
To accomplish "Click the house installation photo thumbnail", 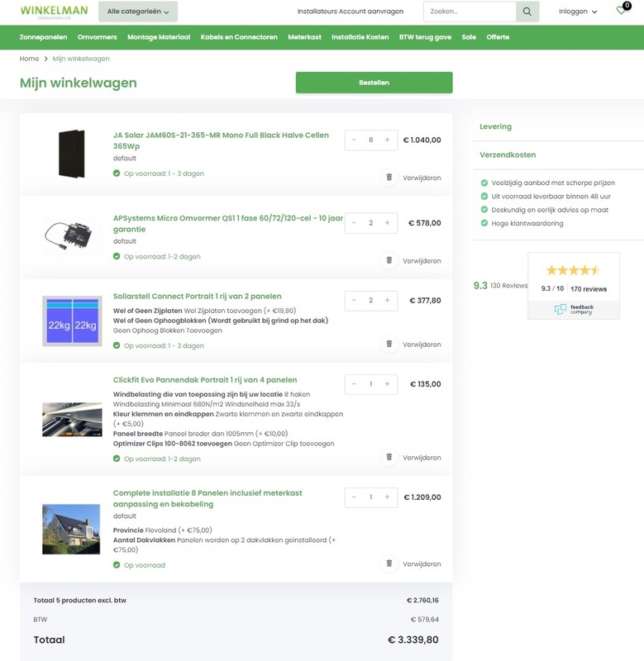I will [x=71, y=529].
